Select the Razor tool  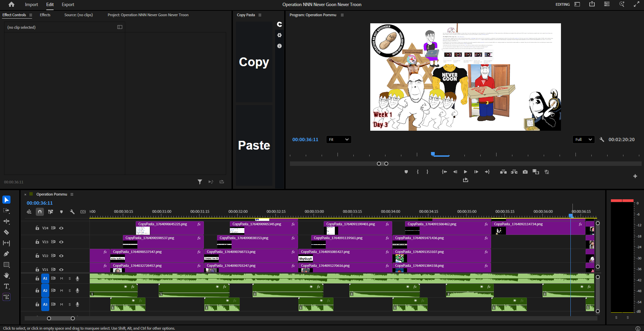[6, 232]
